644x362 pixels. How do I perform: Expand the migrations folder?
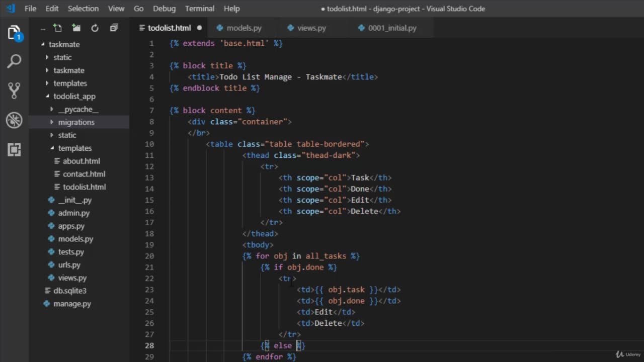pos(52,122)
